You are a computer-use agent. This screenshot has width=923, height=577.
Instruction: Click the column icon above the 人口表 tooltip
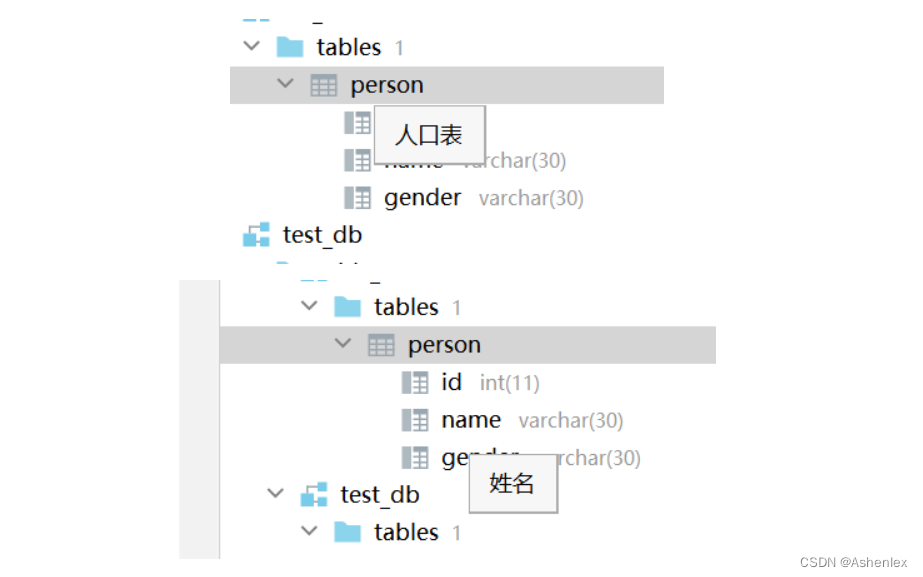click(x=357, y=122)
